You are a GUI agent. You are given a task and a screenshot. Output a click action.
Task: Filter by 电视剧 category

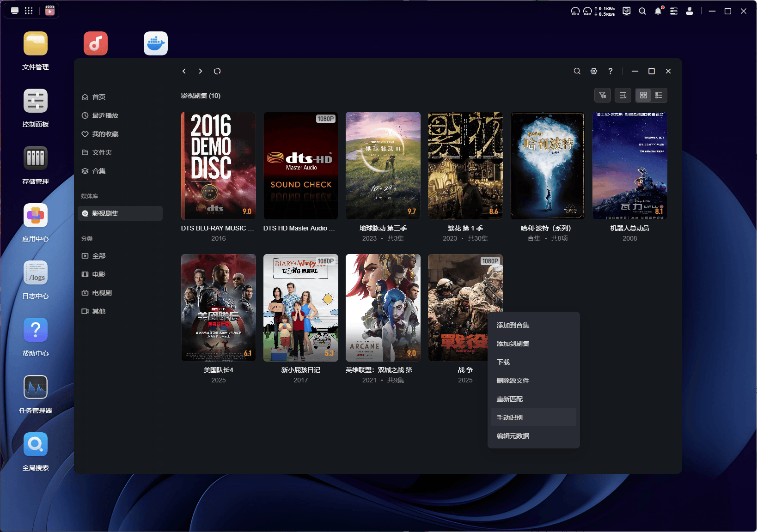(x=102, y=293)
